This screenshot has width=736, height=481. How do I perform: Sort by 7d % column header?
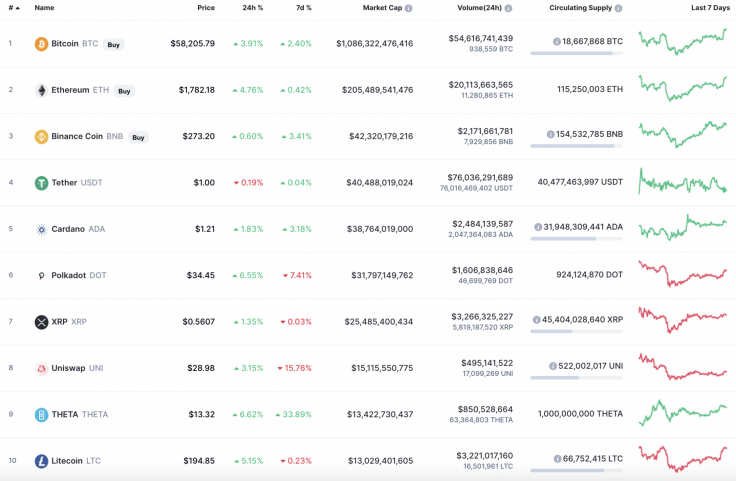(303, 8)
